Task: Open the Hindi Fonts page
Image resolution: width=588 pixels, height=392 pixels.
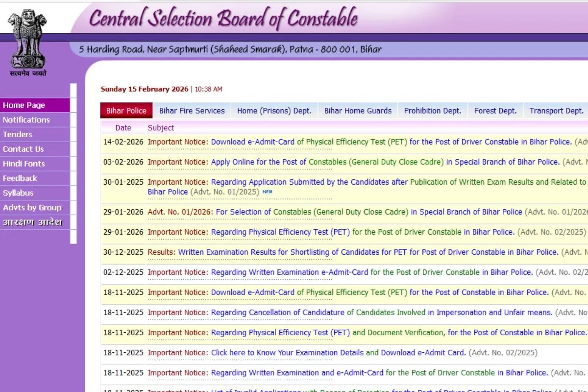Action: [x=24, y=164]
